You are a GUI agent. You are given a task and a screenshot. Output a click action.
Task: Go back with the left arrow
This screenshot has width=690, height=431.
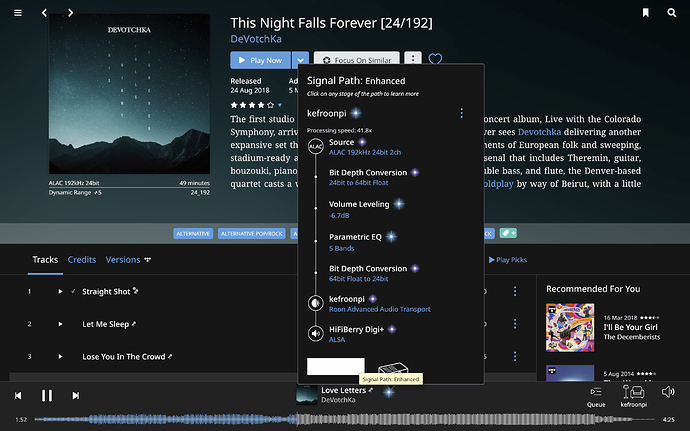tap(44, 13)
